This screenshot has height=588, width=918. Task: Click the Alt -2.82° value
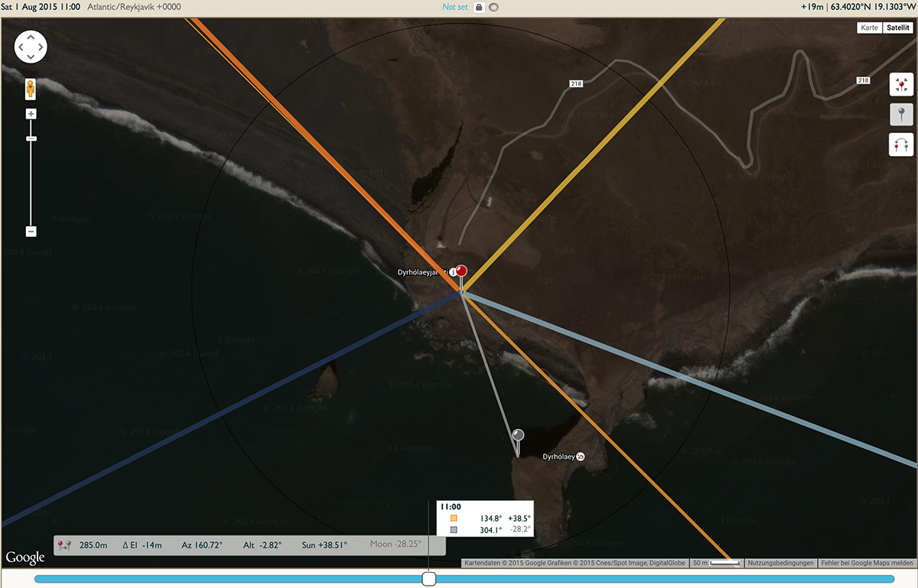[x=263, y=545]
